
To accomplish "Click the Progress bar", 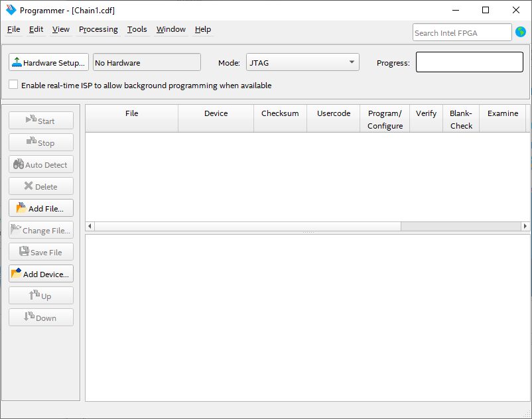I will [470, 62].
